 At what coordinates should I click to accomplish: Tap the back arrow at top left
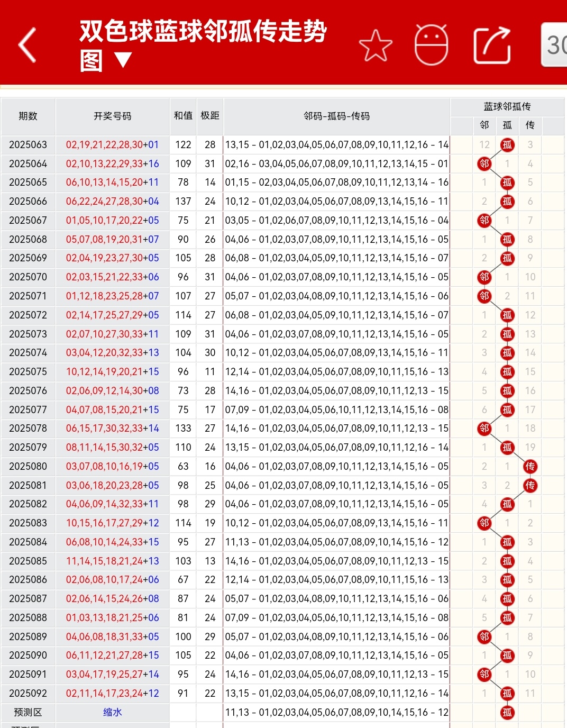[27, 45]
